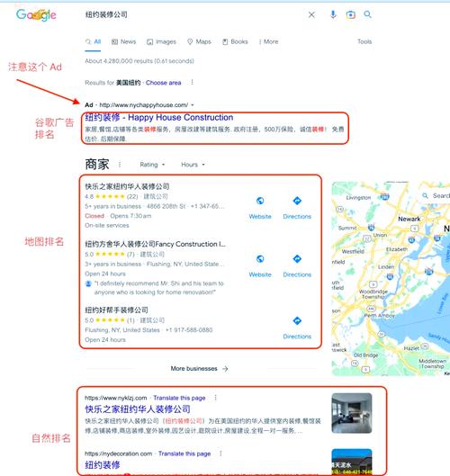Focus the search field with 纽约装修公司
The width and height of the screenshot is (450, 476).
(x=194, y=14)
